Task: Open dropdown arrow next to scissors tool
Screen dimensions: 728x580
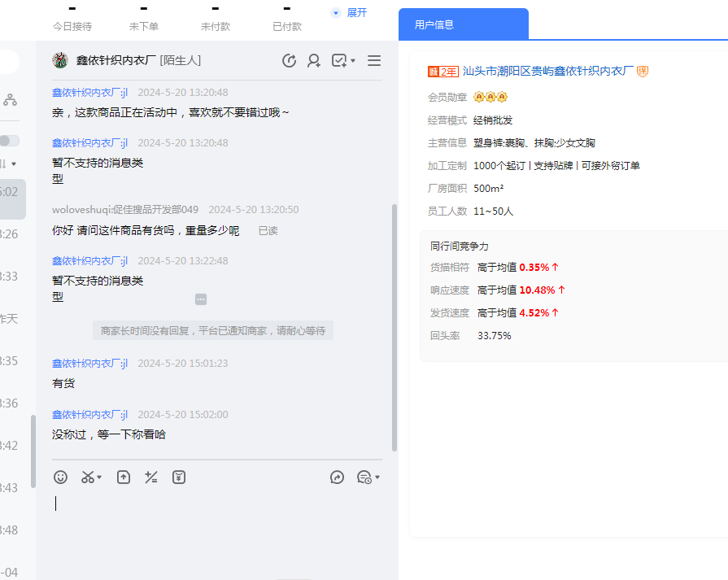Action: (100, 478)
